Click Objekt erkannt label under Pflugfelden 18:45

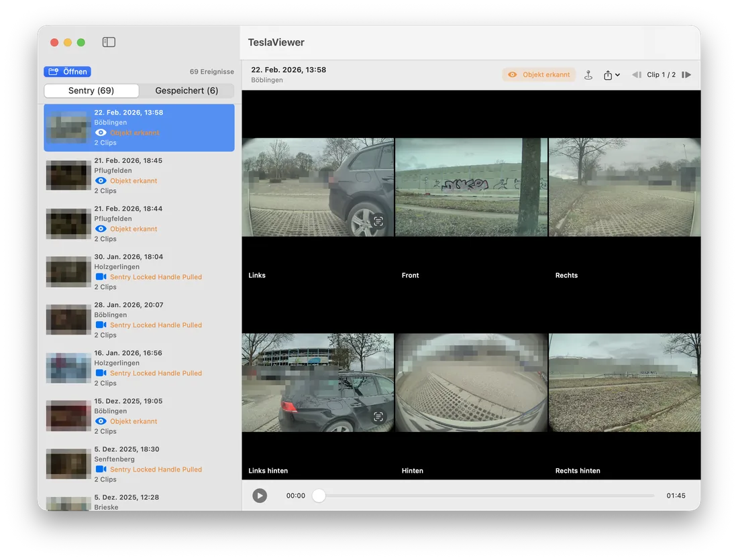click(134, 180)
